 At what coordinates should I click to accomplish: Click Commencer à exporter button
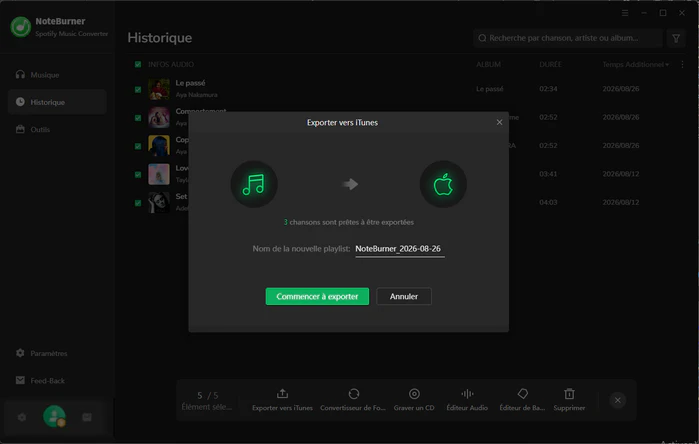pyautogui.click(x=317, y=296)
